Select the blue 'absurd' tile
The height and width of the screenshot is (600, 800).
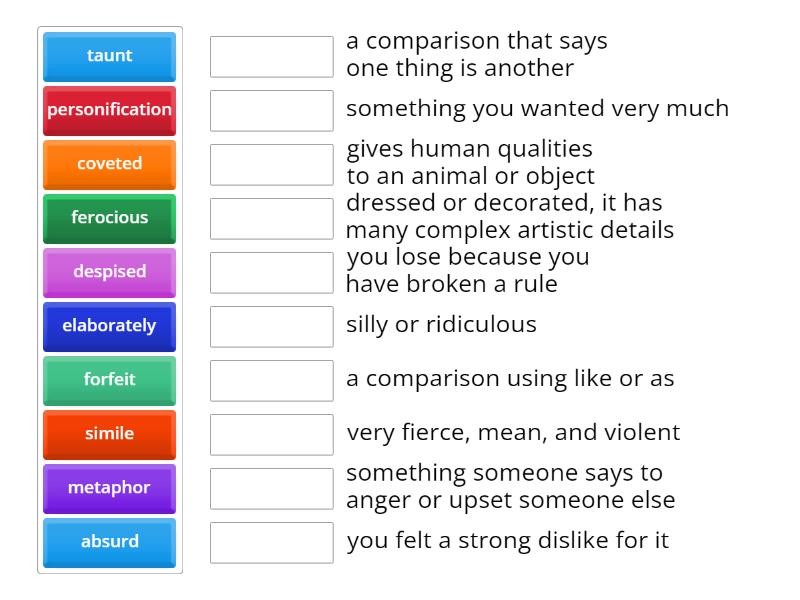(110, 542)
